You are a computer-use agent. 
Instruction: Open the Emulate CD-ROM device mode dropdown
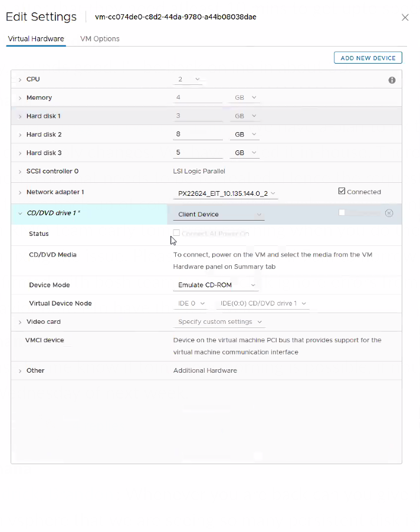(x=217, y=285)
